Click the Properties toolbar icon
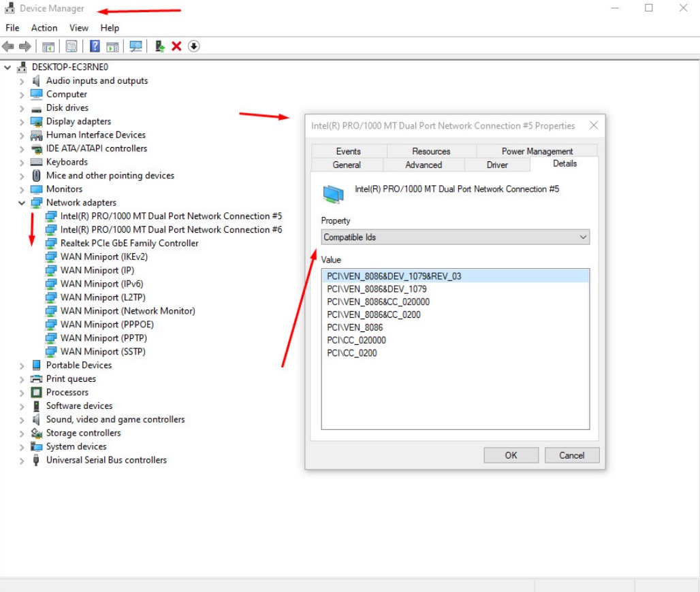700x592 pixels. coord(71,46)
